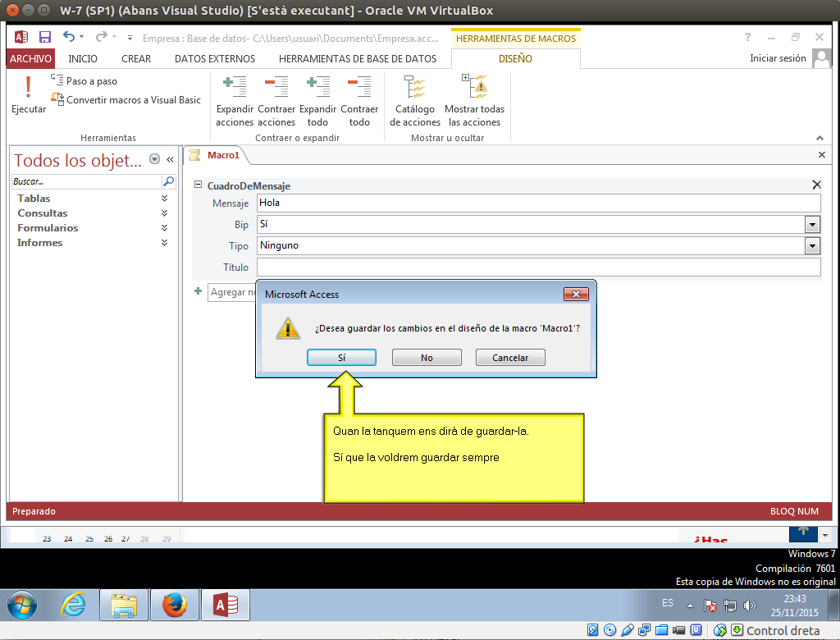This screenshot has height=640, width=840.
Task: Click ES language indicator
Action: click(668, 603)
